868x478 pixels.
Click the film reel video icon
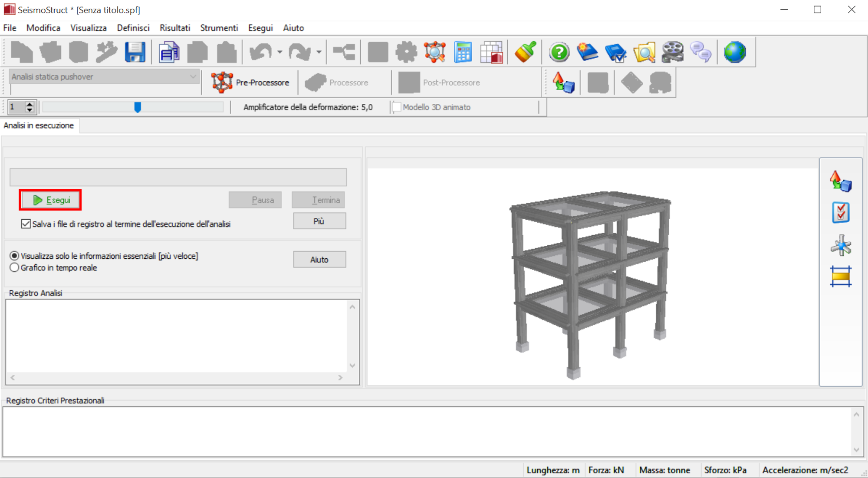coord(672,52)
